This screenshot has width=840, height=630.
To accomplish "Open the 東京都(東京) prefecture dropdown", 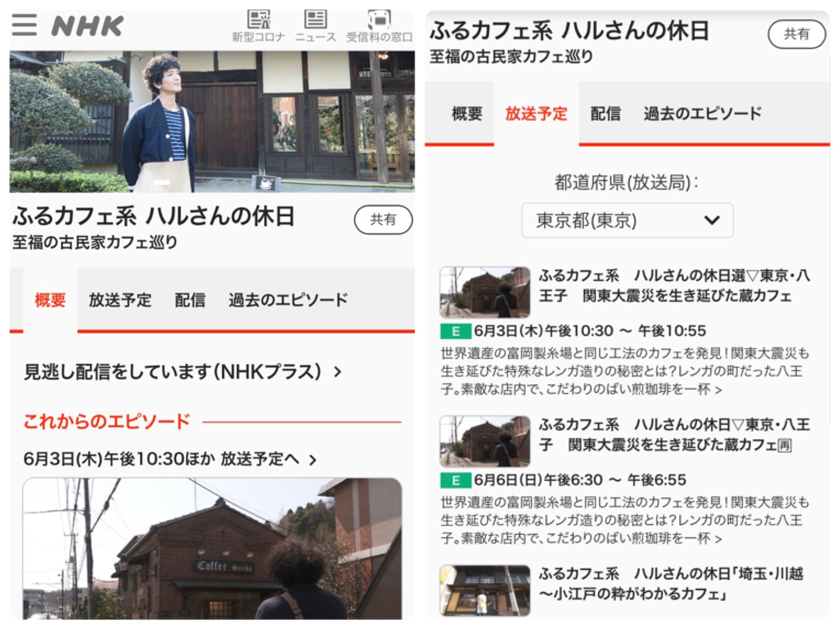I will pos(627,221).
